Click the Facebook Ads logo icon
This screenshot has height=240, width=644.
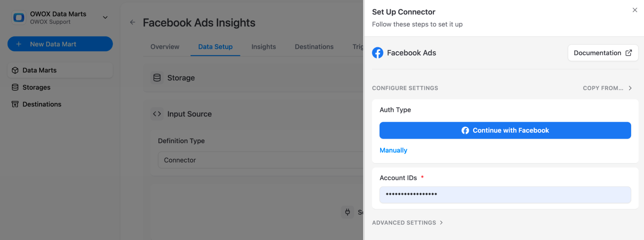[378, 53]
